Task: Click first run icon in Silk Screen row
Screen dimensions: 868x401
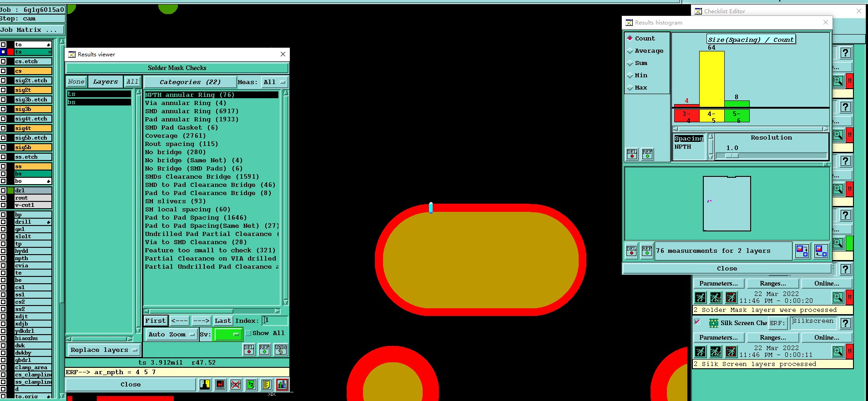Action: (x=701, y=351)
